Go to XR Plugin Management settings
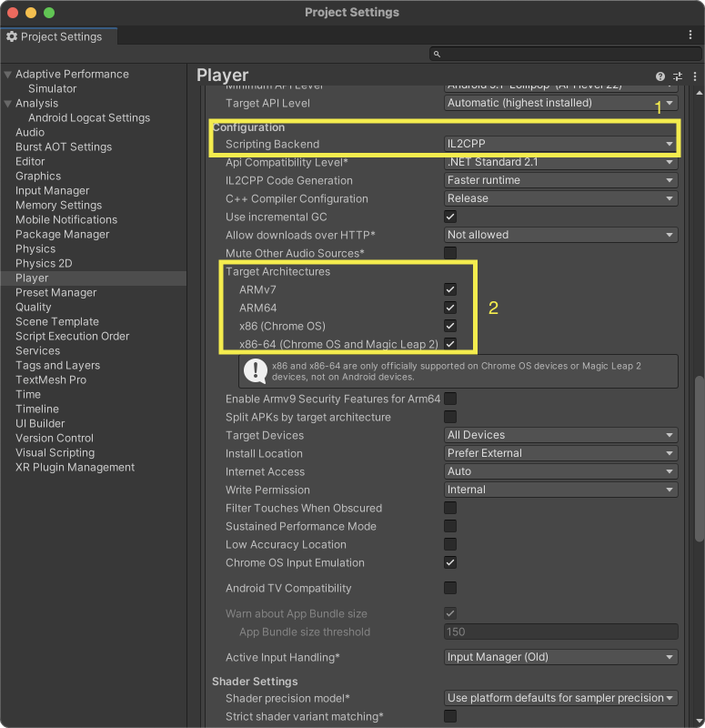This screenshot has width=705, height=728. click(75, 467)
